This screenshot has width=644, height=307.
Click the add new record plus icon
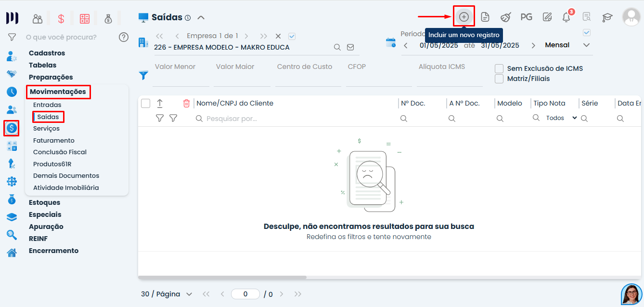point(464,17)
